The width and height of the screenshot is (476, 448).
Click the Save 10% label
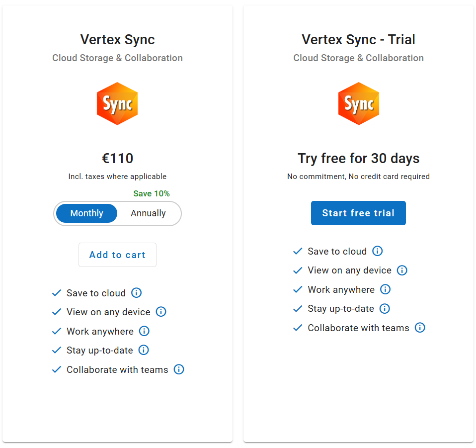tap(152, 194)
